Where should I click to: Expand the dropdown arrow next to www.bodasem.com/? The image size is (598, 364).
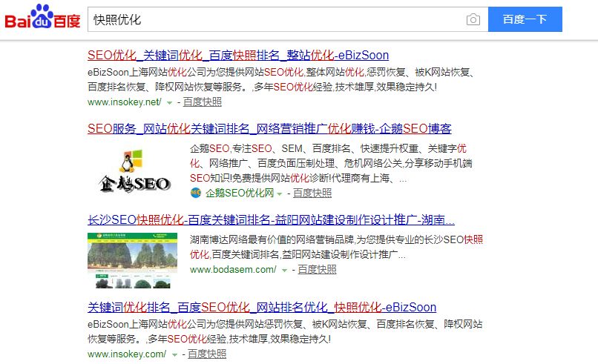coord(284,271)
